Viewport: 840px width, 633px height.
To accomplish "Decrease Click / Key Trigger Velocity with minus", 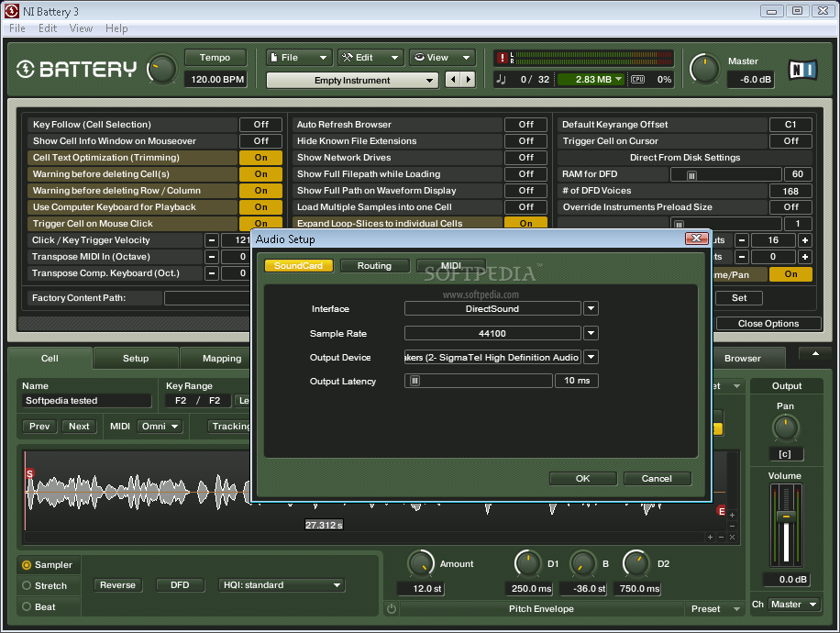I will pos(212,240).
